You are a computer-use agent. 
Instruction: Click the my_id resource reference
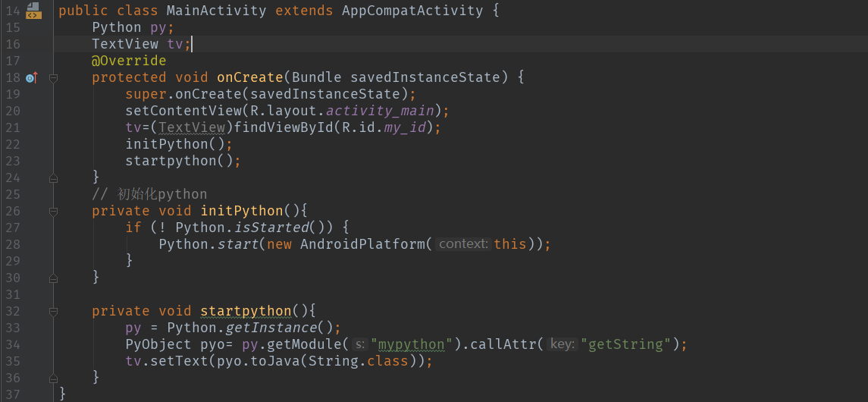point(405,127)
